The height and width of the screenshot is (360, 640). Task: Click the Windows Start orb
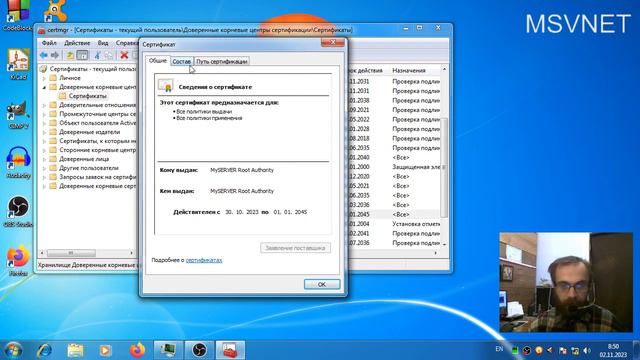(13, 350)
